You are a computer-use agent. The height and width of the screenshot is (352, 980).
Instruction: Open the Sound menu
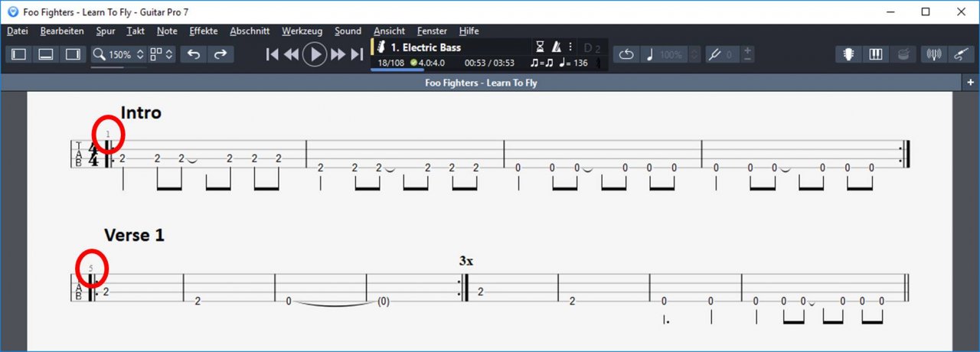coord(348,31)
